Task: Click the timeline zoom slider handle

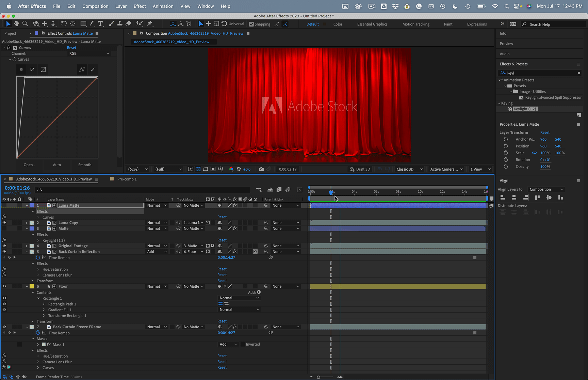Action: pyautogui.click(x=318, y=377)
